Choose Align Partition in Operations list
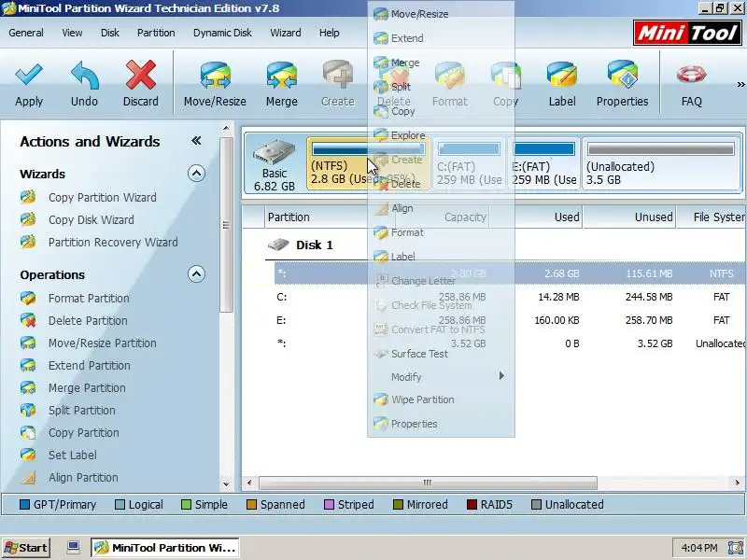The width and height of the screenshot is (747, 560). click(x=83, y=478)
